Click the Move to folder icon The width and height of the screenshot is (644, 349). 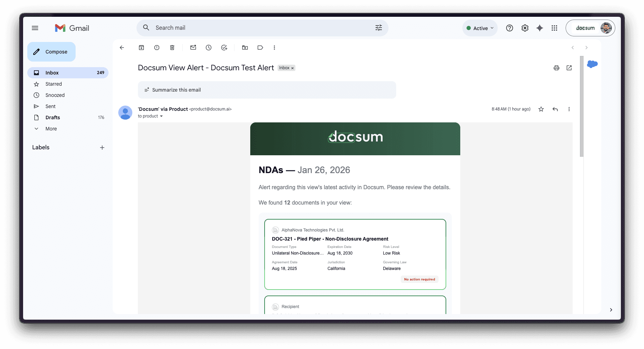pyautogui.click(x=245, y=48)
